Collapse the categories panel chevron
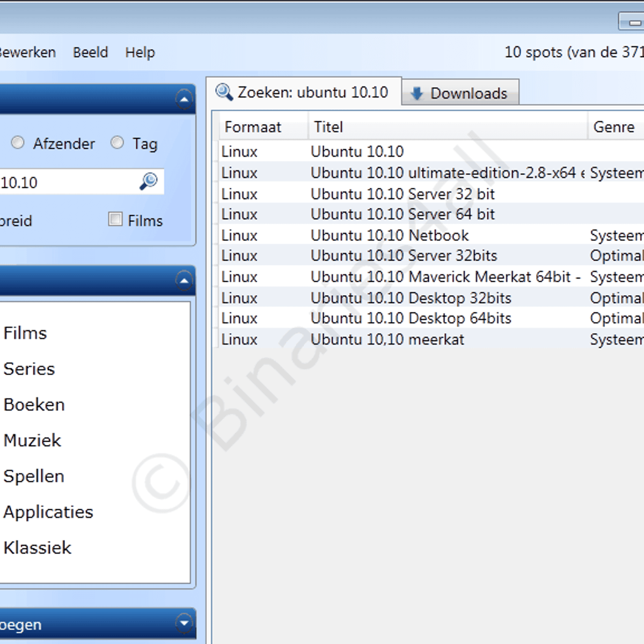Viewport: 644px width, 644px height. (184, 280)
